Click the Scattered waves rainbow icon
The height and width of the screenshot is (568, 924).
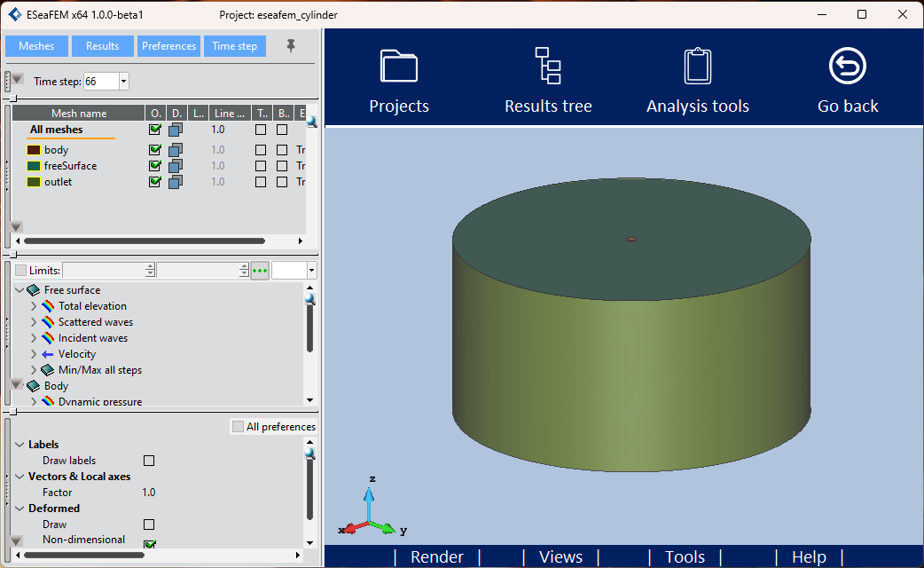48,322
